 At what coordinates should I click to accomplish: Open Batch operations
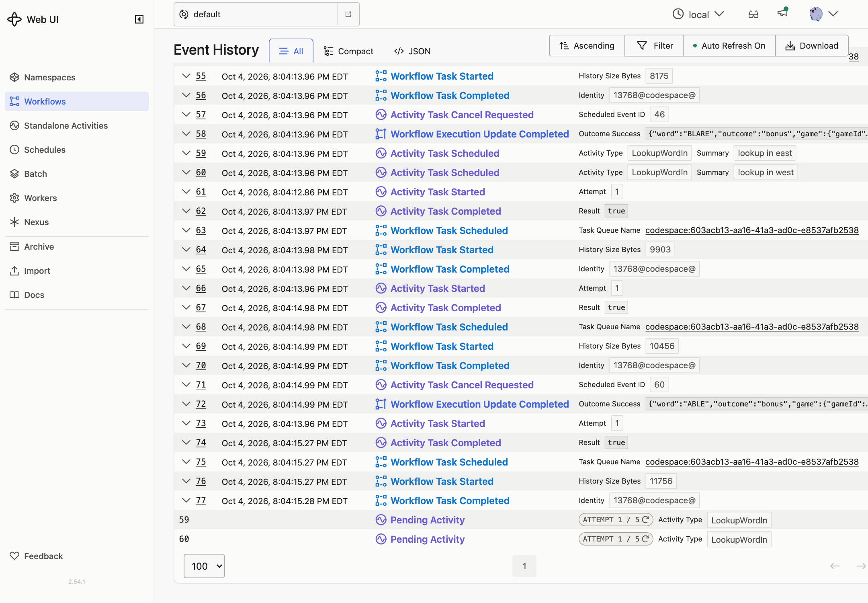tap(77, 174)
